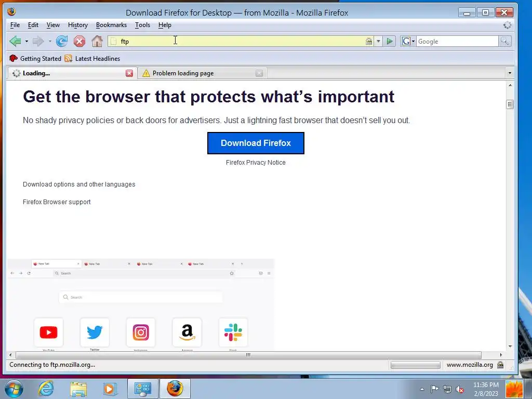
Task: Click the horizontal scrollbar thumb
Action: tap(248, 355)
